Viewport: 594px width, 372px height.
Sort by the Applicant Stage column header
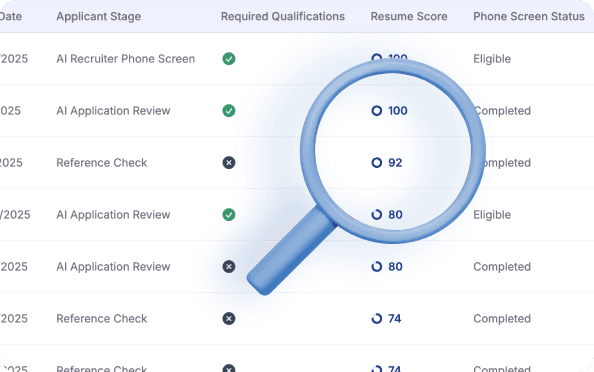pos(98,16)
